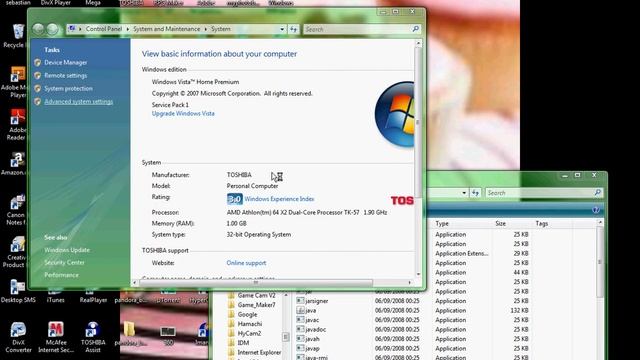The width and height of the screenshot is (640, 360).
Task: Sort by Size column header
Action: (501, 223)
